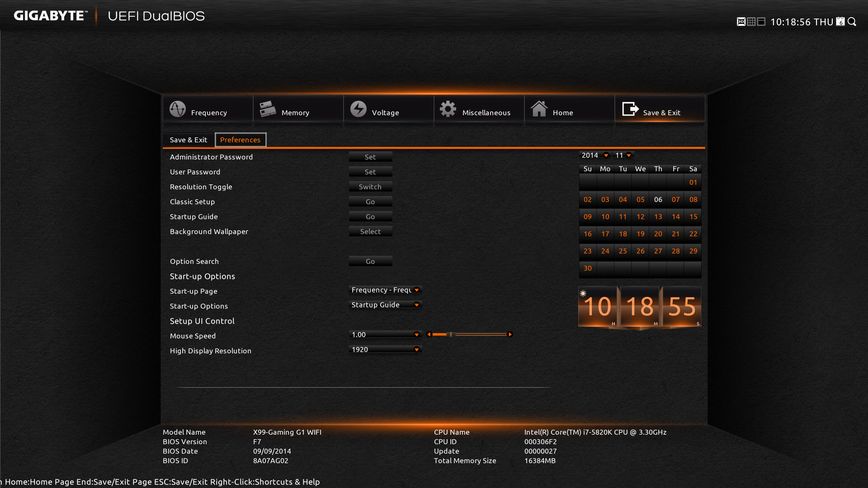Open the Miscellaneous menu tab
The height and width of the screenshot is (488, 868).
click(x=479, y=108)
